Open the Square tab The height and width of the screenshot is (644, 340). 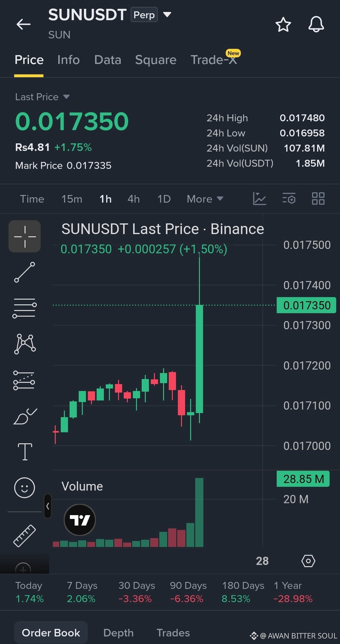pos(156,60)
